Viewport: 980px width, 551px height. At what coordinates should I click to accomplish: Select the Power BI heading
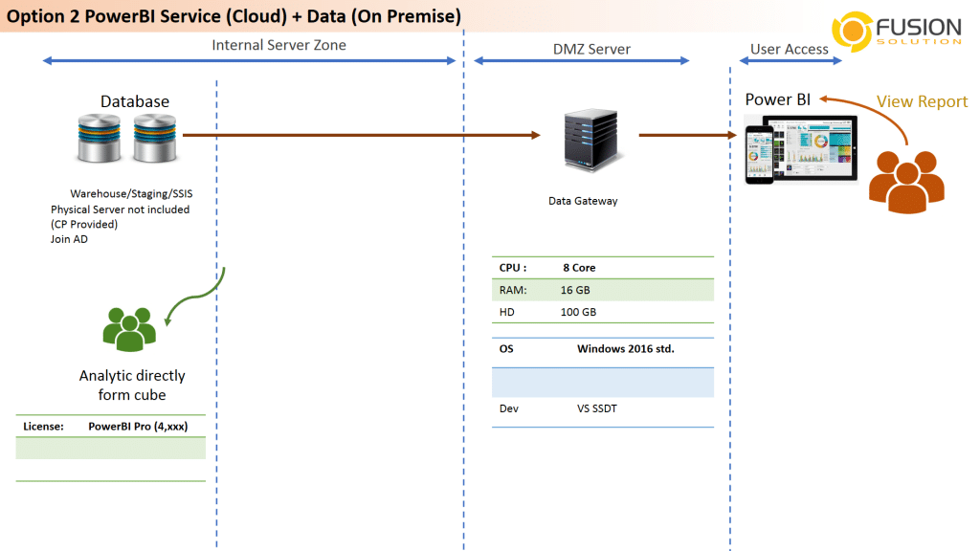coord(777,99)
